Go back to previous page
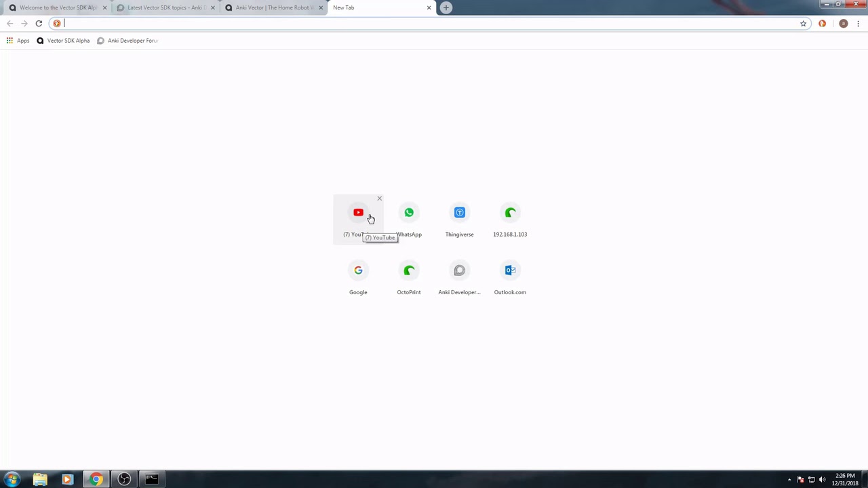The width and height of the screenshot is (868, 488). point(9,24)
